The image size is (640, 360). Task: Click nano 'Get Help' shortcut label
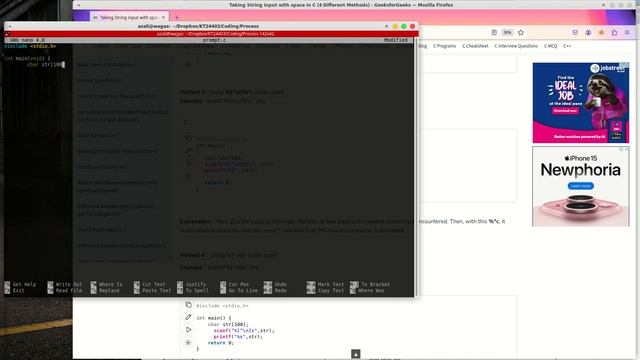click(24, 284)
